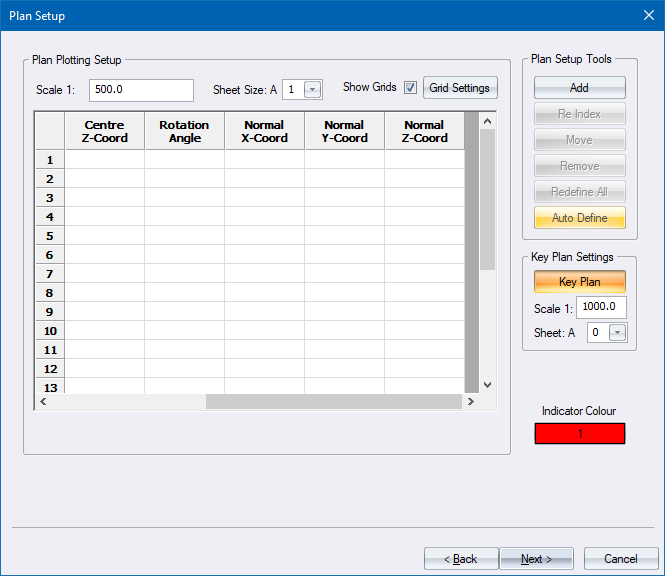Go Back to previous step
Image resolution: width=665 pixels, height=576 pixels.
coord(461,559)
